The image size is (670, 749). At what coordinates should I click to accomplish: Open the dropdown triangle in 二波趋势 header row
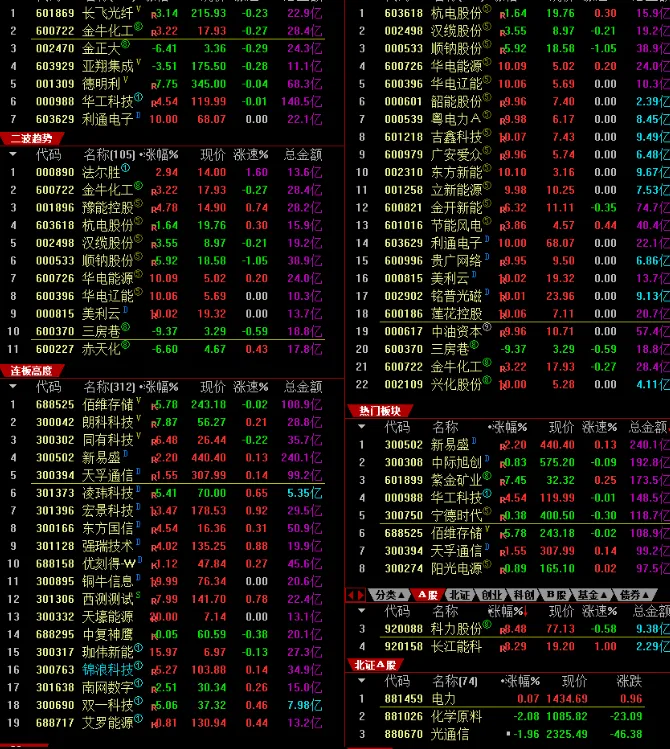(13, 154)
